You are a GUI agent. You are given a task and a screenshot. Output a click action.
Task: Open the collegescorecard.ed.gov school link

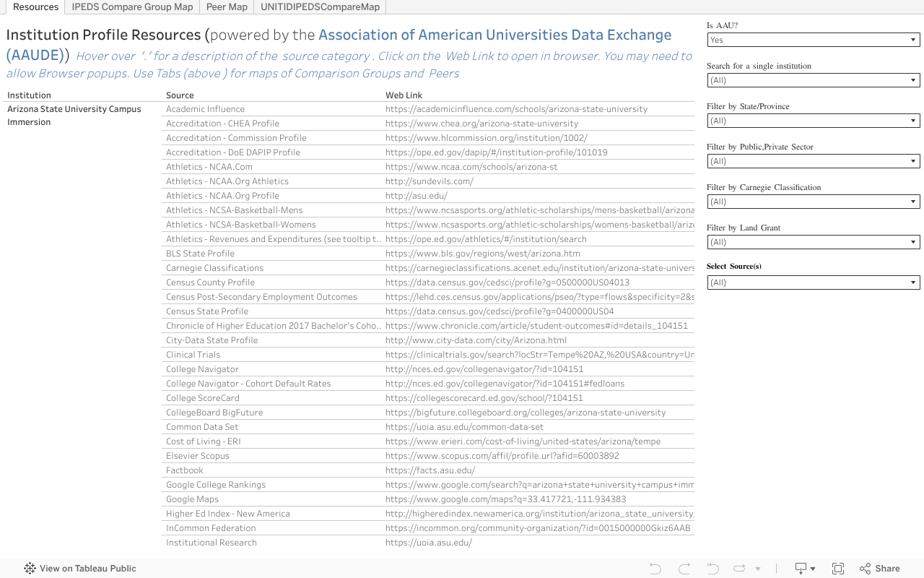(x=484, y=398)
